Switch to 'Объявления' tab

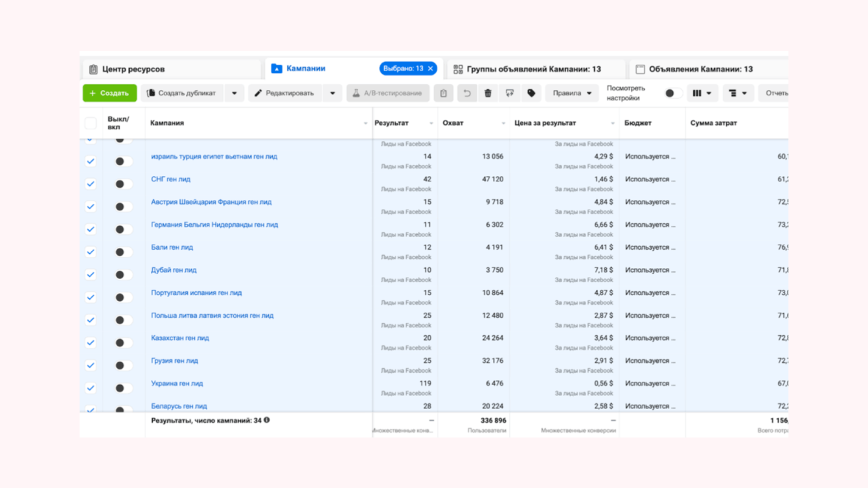pyautogui.click(x=700, y=69)
